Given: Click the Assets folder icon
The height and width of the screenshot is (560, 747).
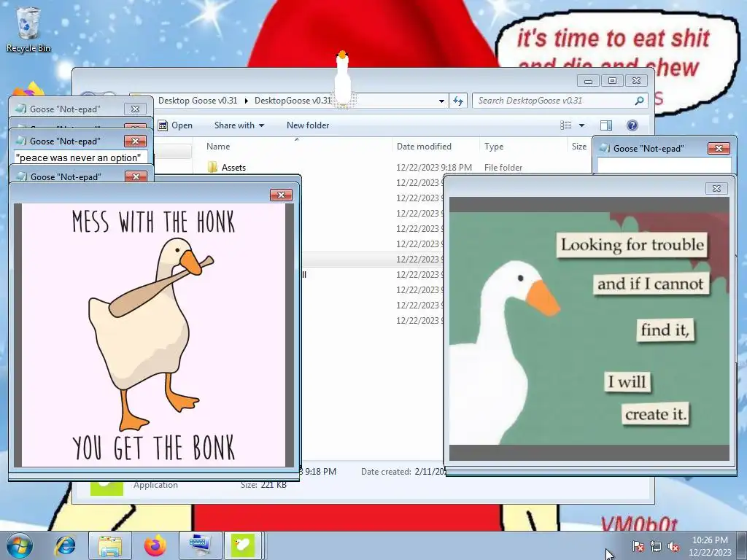Looking at the screenshot, I should click(x=212, y=167).
